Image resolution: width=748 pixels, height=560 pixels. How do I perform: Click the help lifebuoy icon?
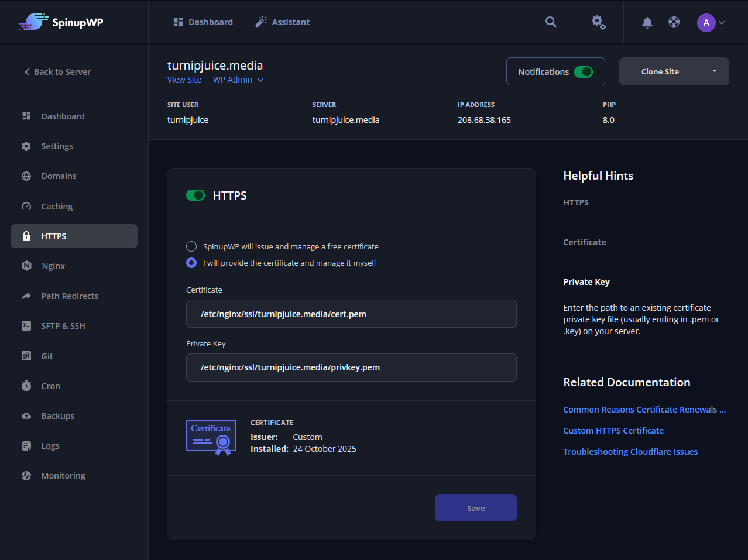coord(674,22)
